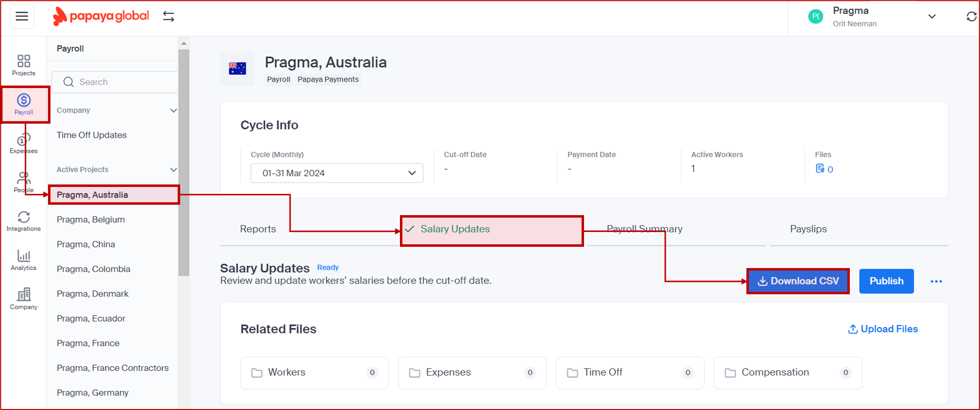The width and height of the screenshot is (980, 410).
Task: Select Pragma, Belgium project
Action: [x=91, y=220]
